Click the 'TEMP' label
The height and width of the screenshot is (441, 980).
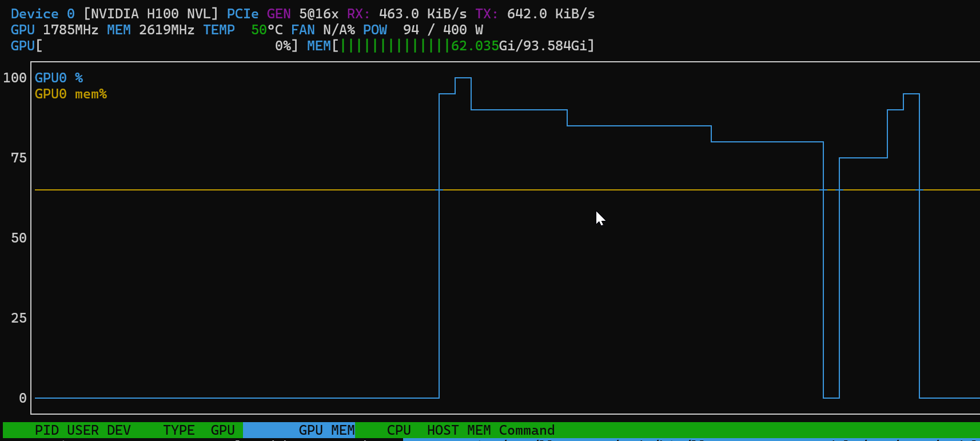point(219,30)
